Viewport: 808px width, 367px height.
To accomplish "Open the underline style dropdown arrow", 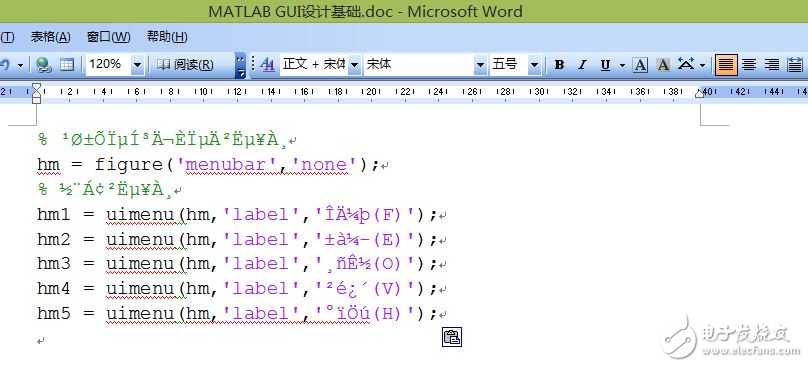I will coord(622,65).
